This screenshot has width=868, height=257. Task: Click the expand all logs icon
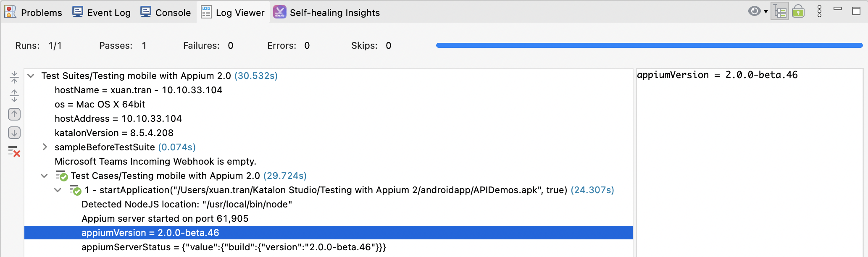(14, 96)
